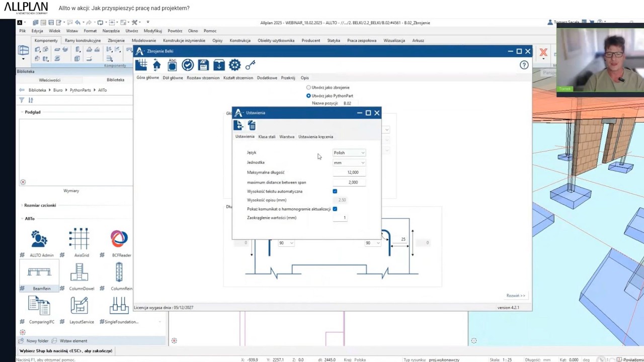Open the Modyfikuj menu
This screenshot has width=644, height=362.
(153, 31)
